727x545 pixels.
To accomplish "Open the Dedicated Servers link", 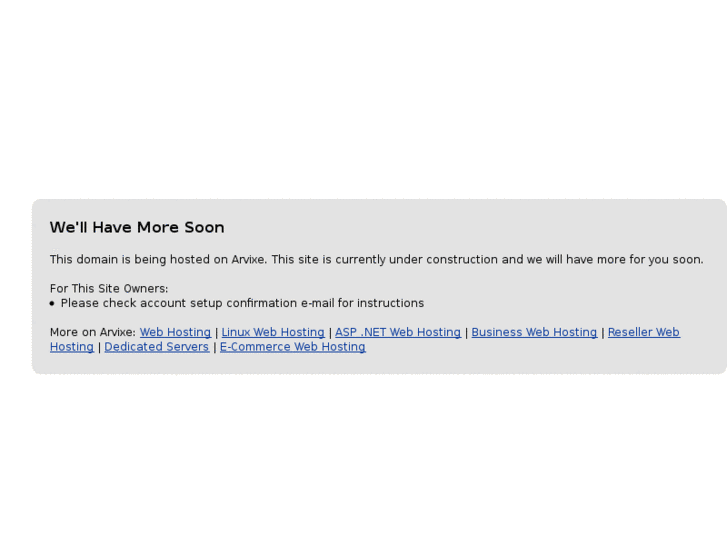I will tap(156, 347).
